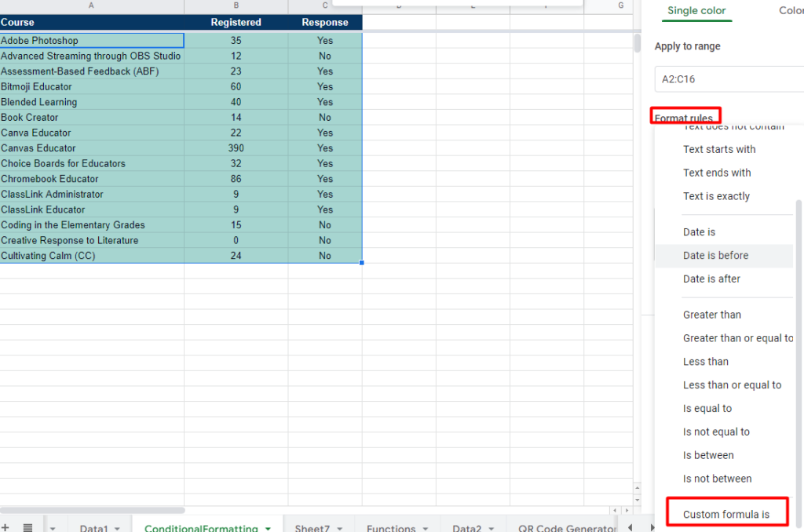Open the Functions tab dropdown arrow
The height and width of the screenshot is (532, 804).
[426, 528]
